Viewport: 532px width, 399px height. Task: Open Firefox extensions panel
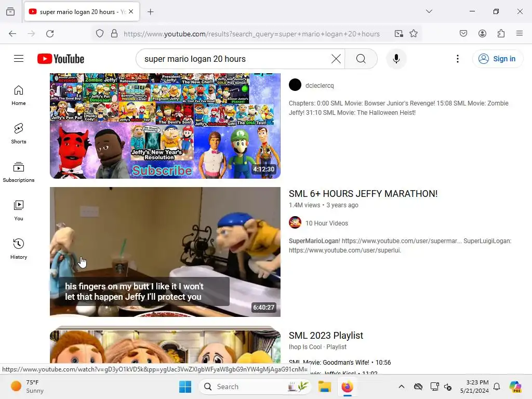(x=501, y=34)
